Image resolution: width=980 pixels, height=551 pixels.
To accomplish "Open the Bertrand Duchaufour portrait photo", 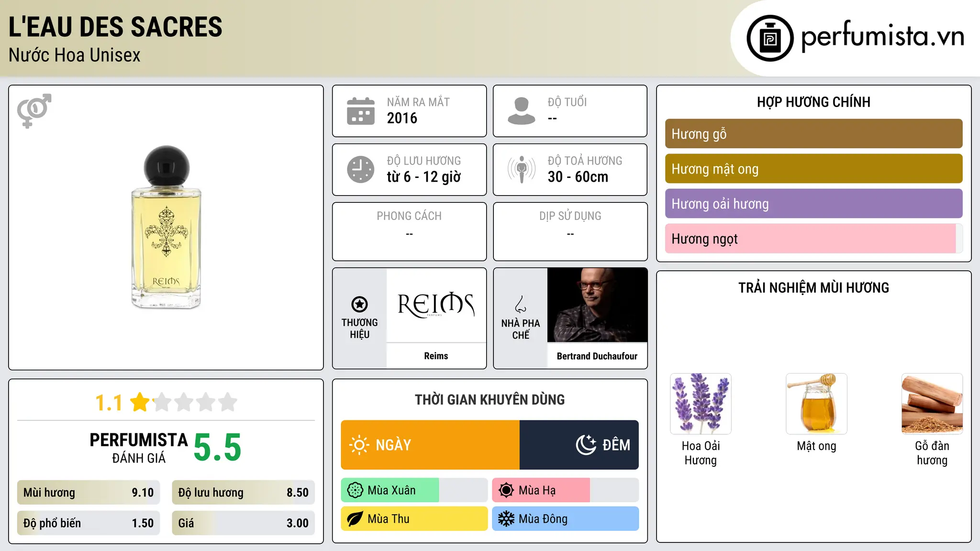I will [x=597, y=305].
